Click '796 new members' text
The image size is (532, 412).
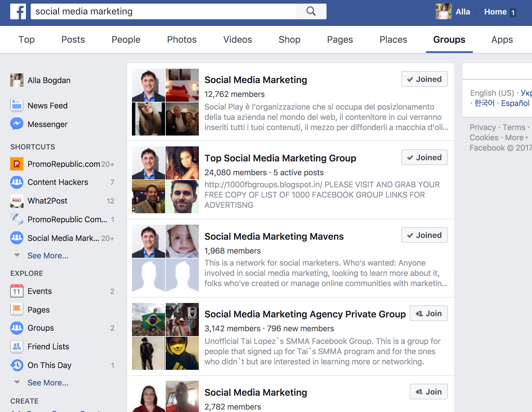click(300, 329)
